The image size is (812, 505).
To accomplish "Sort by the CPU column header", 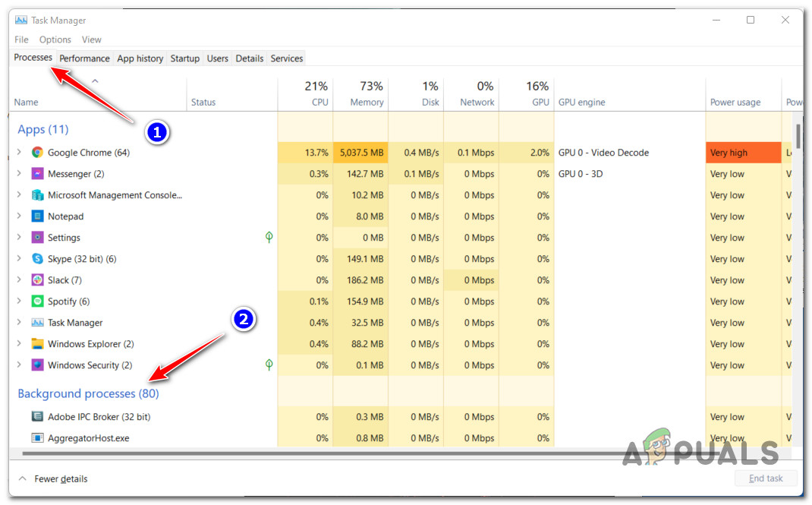I will (306, 94).
